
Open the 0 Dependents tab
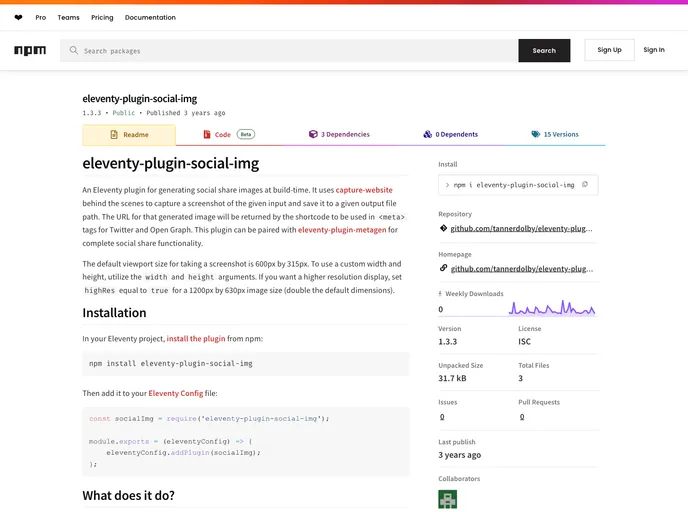click(451, 135)
